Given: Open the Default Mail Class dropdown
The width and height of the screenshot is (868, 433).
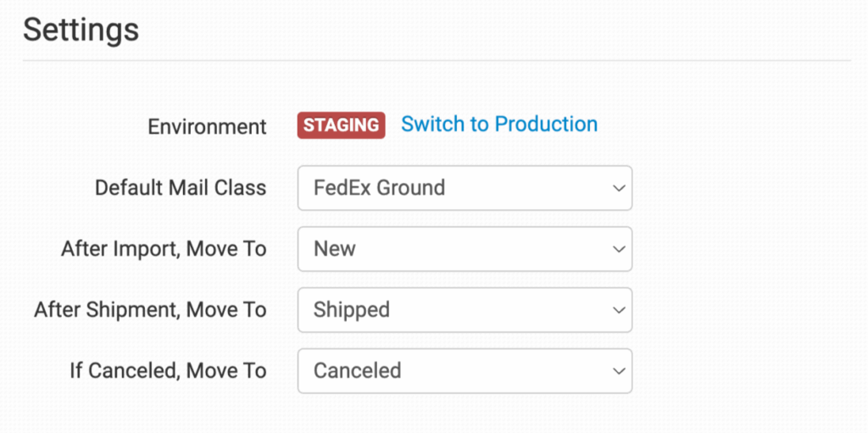Looking at the screenshot, I should coord(464,188).
